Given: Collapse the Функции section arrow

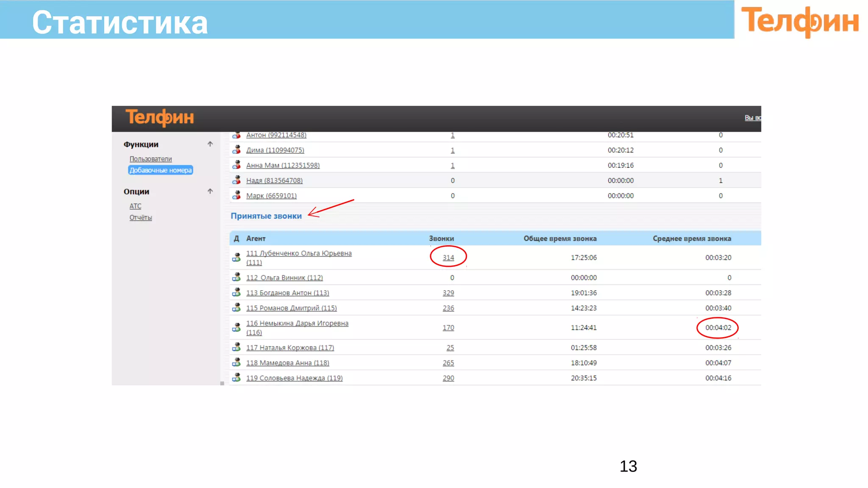Looking at the screenshot, I should point(210,144).
